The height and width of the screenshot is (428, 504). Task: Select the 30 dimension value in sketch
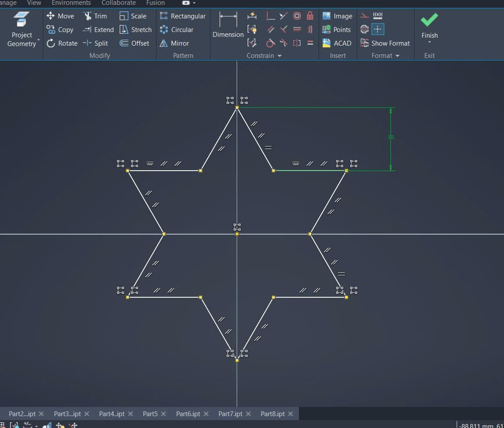[390, 137]
